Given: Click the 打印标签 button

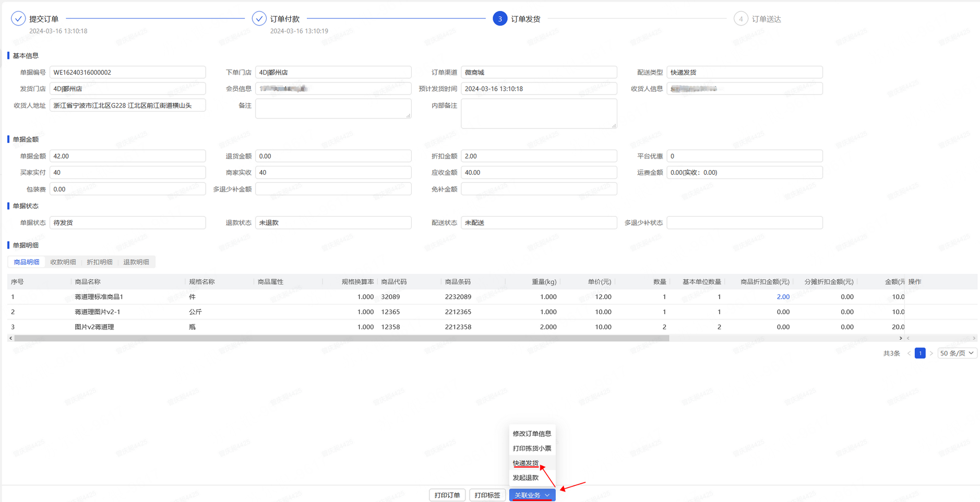Looking at the screenshot, I should (487, 495).
